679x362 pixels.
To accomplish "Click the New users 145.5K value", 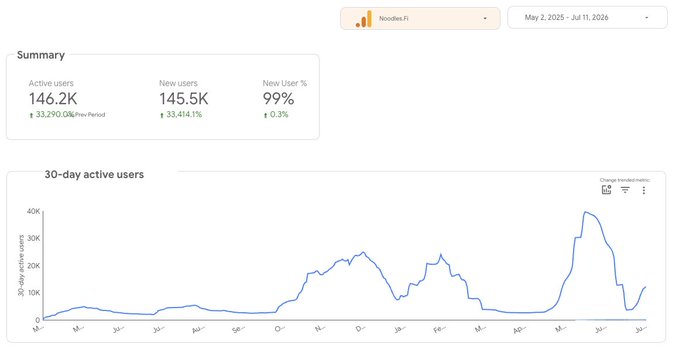I will click(184, 99).
